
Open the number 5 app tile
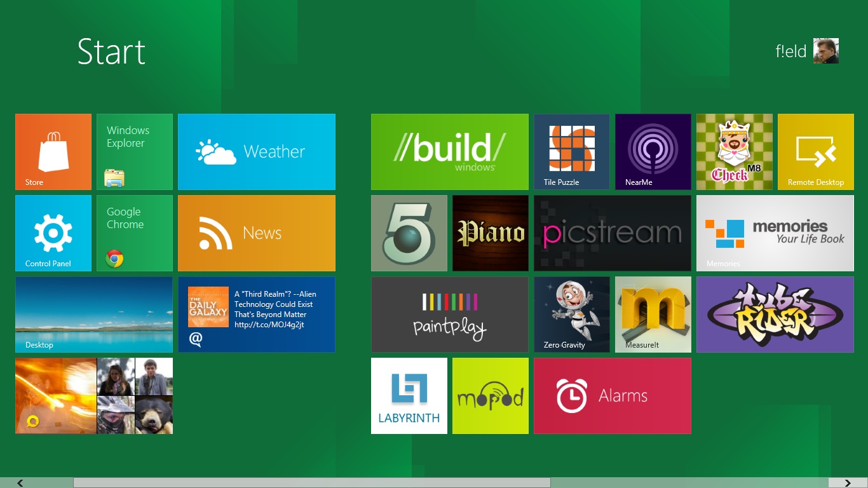409,233
